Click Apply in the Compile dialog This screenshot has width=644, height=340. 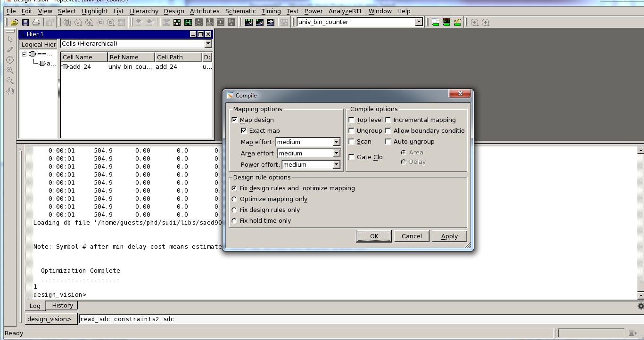point(449,236)
